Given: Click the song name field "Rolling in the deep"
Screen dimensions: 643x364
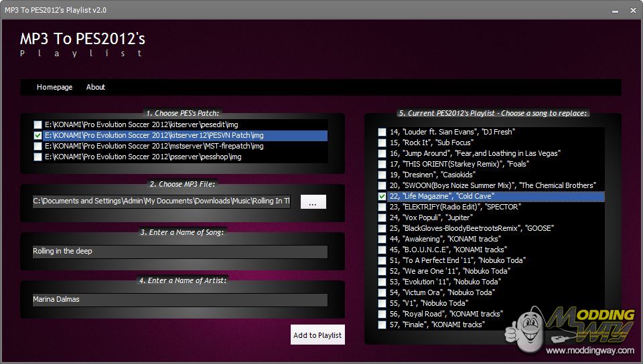Looking at the screenshot, I should click(180, 252).
